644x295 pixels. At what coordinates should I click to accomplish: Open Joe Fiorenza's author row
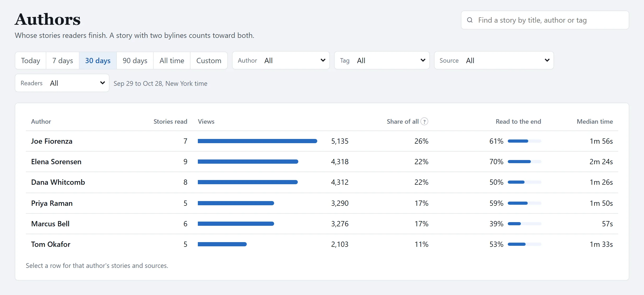(x=322, y=141)
